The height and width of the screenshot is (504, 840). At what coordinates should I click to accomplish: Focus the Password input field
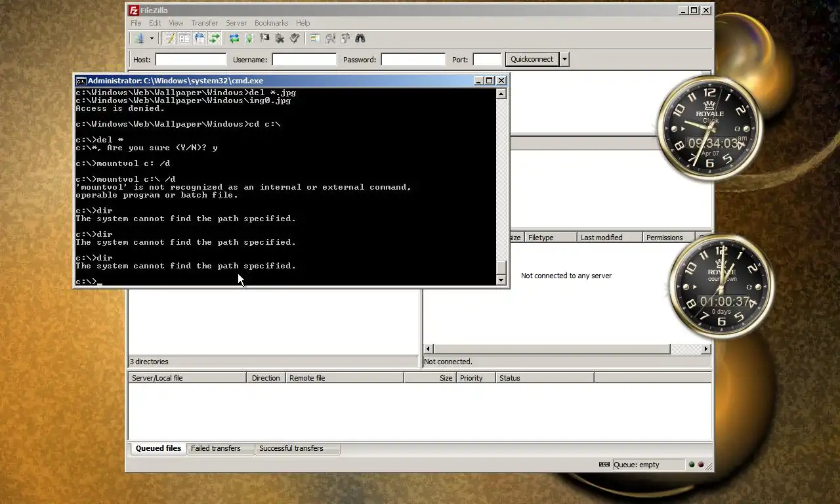coord(413,60)
